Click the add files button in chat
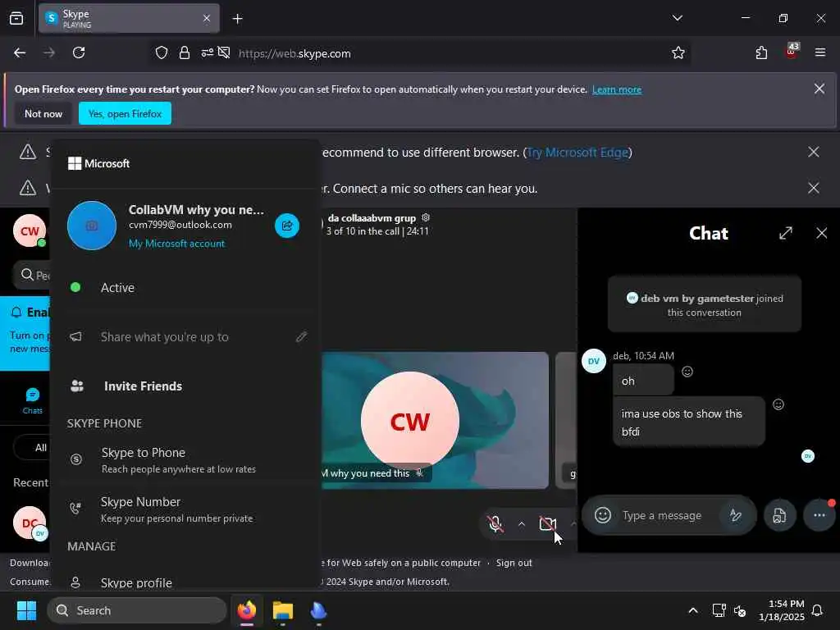840x630 pixels. point(779,515)
